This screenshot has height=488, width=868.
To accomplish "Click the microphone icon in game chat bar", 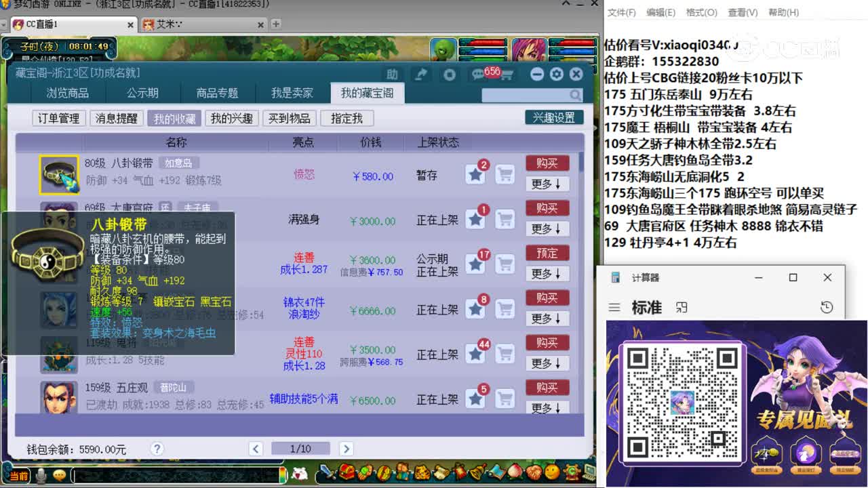I will click(x=42, y=476).
